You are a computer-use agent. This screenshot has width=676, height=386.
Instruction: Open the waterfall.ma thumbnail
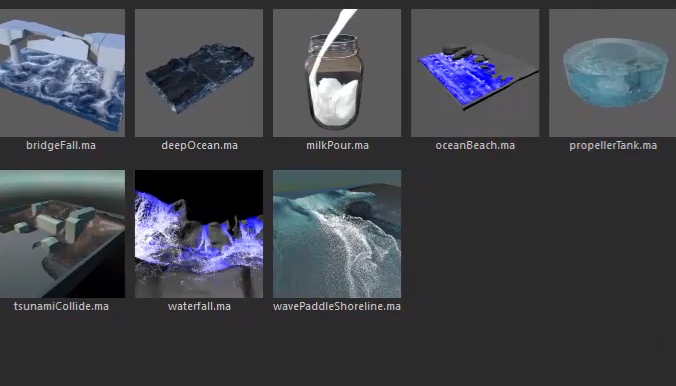[199, 234]
